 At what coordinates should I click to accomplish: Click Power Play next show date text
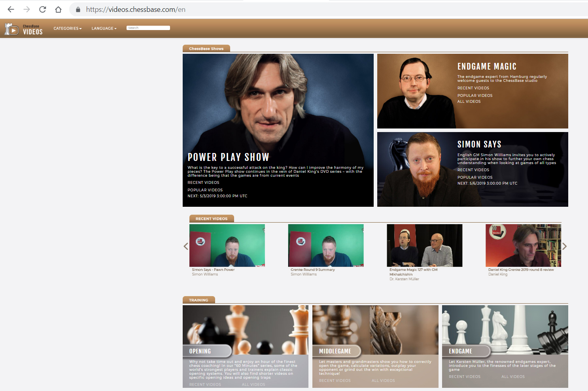[x=217, y=196]
